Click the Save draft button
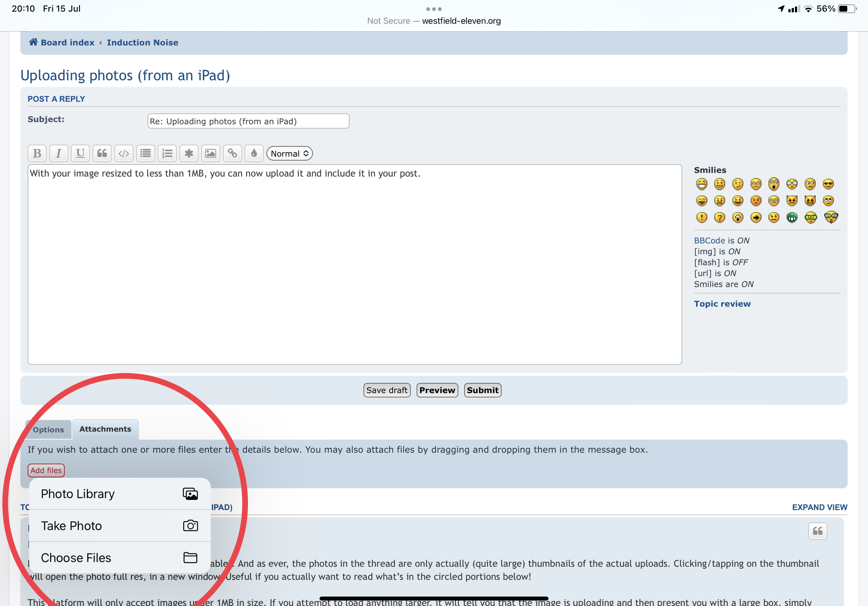868x606 pixels. pyautogui.click(x=386, y=390)
